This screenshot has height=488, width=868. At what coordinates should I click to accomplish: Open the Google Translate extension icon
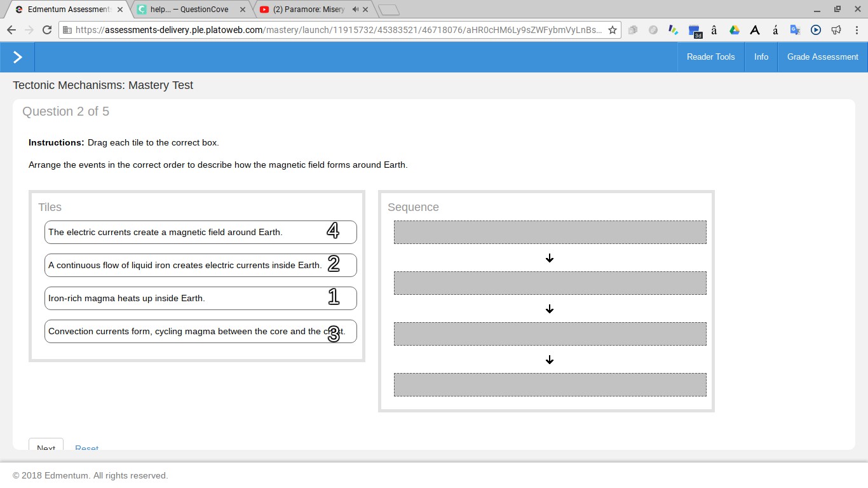pos(795,30)
